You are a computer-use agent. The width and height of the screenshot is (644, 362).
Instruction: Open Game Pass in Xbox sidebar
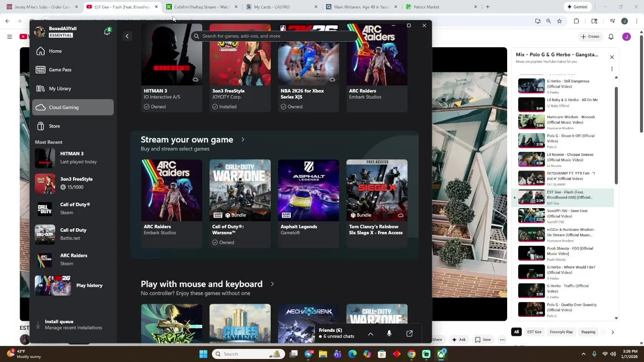[73, 70]
